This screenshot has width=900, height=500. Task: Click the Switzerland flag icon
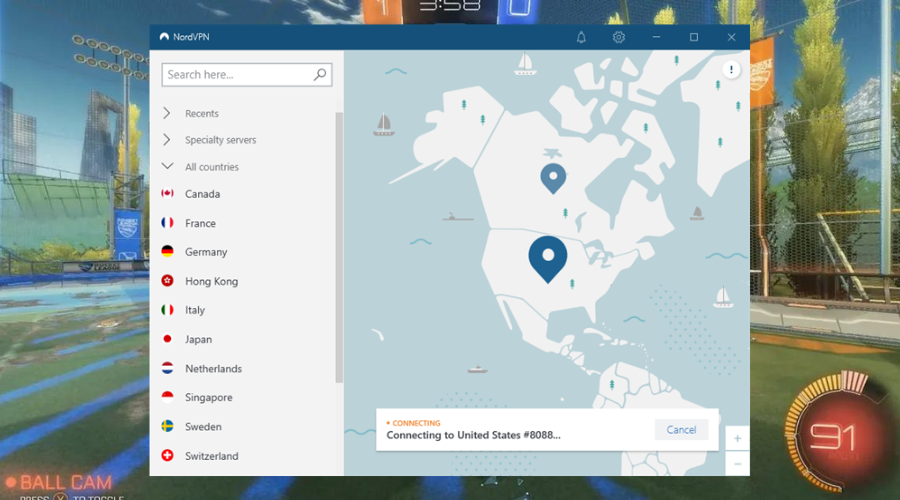point(167,455)
